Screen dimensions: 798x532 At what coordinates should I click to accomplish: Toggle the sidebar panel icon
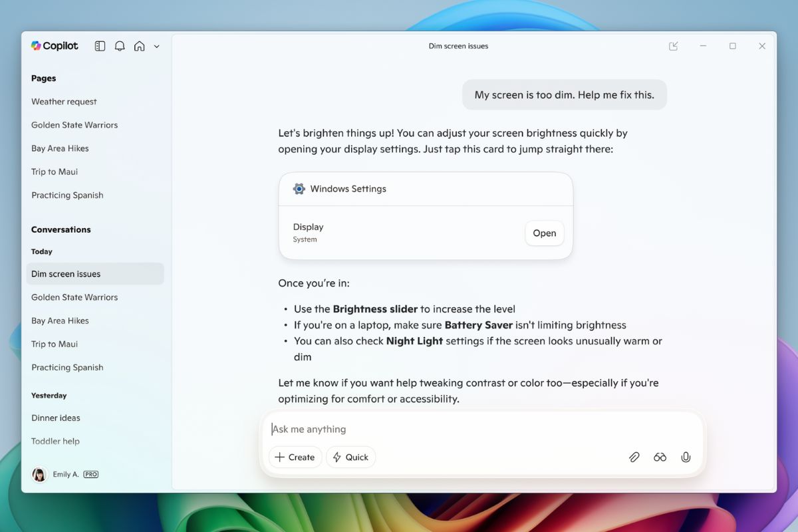(x=100, y=46)
